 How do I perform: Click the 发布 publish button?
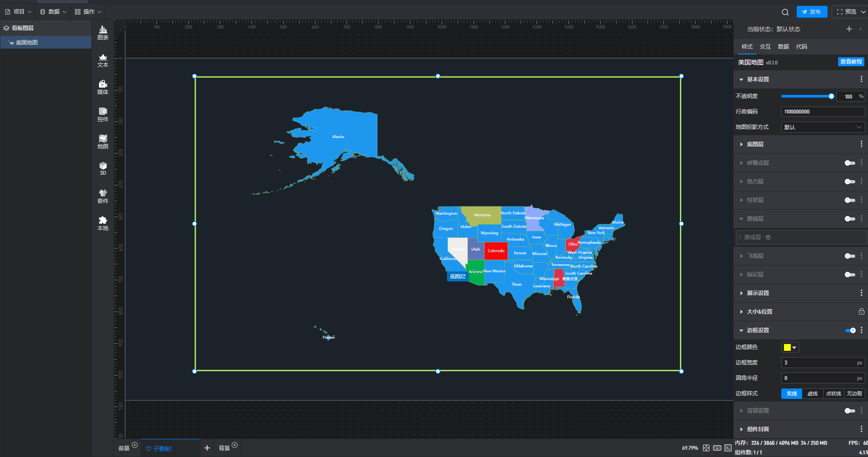[811, 12]
